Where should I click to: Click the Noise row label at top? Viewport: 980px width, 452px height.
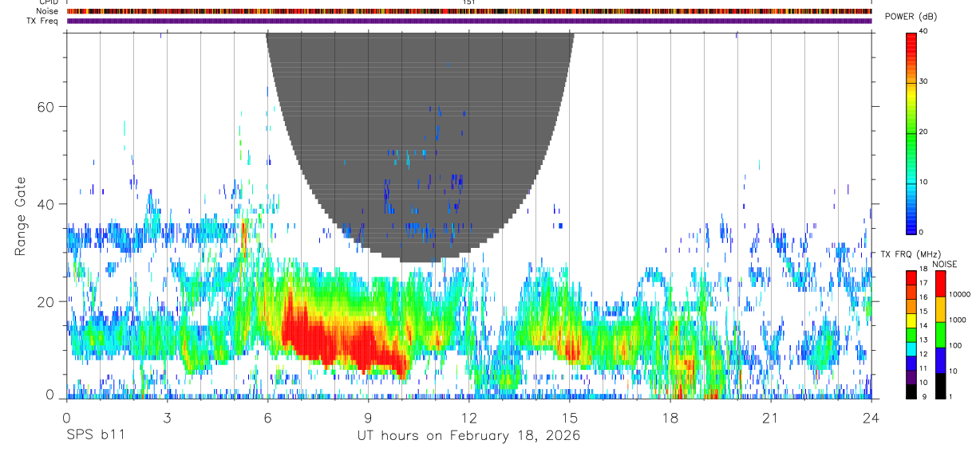(46, 11)
